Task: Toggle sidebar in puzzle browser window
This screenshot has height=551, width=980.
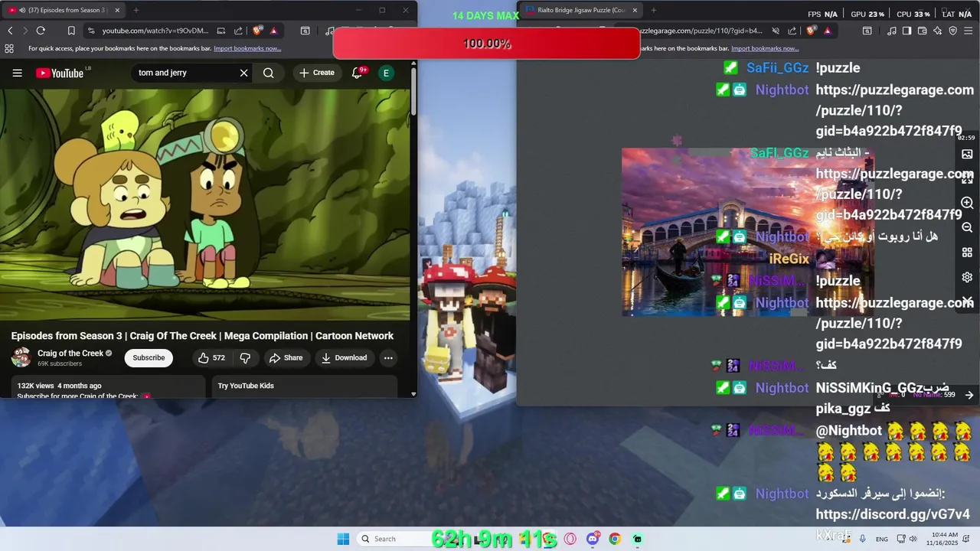Action: pyautogui.click(x=907, y=31)
